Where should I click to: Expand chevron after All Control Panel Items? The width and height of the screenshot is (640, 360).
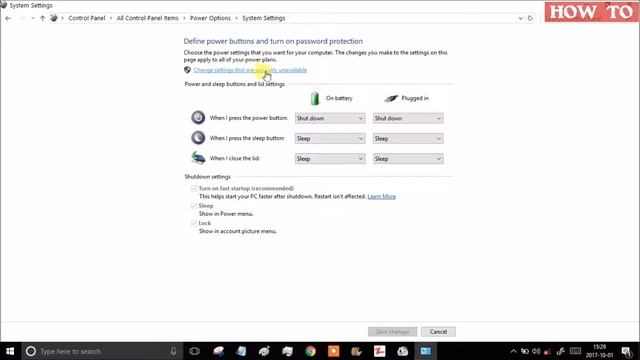184,18
